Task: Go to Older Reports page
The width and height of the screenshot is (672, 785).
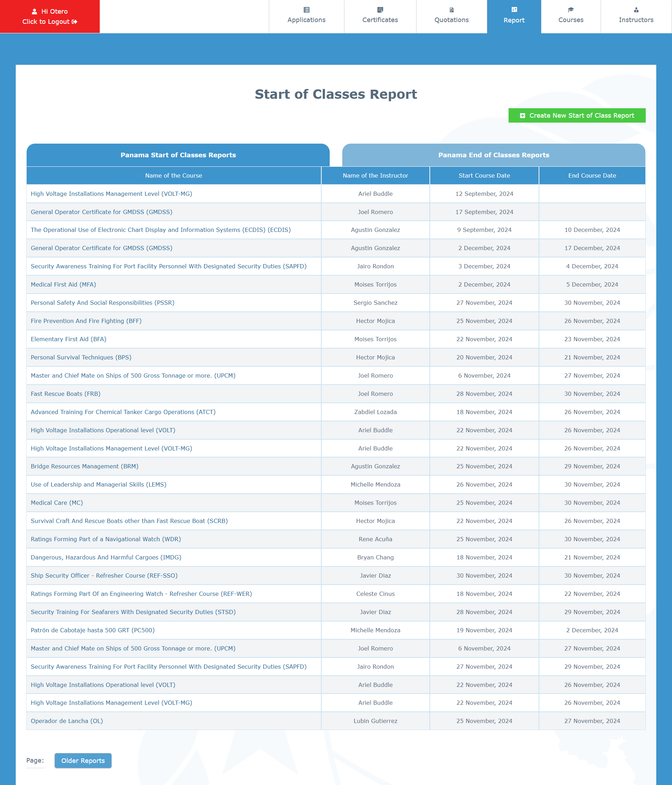Action: [83, 760]
